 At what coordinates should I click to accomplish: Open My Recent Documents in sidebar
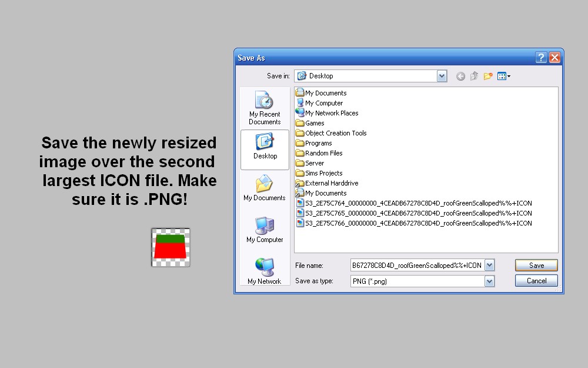coord(265,108)
